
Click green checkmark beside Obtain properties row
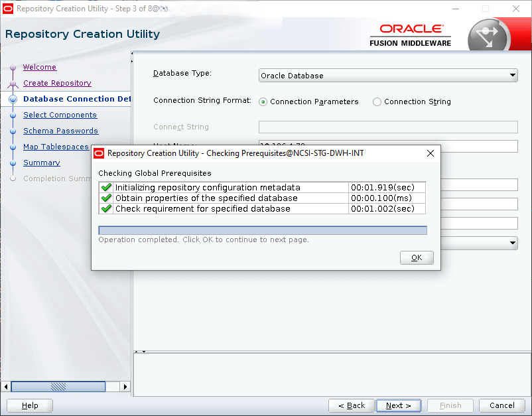[106, 198]
